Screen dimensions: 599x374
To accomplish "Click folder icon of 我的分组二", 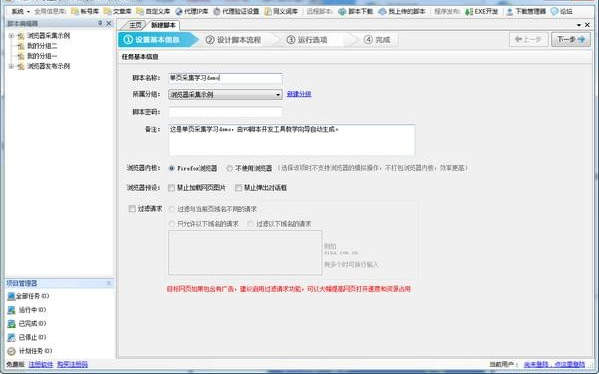I will [21, 46].
